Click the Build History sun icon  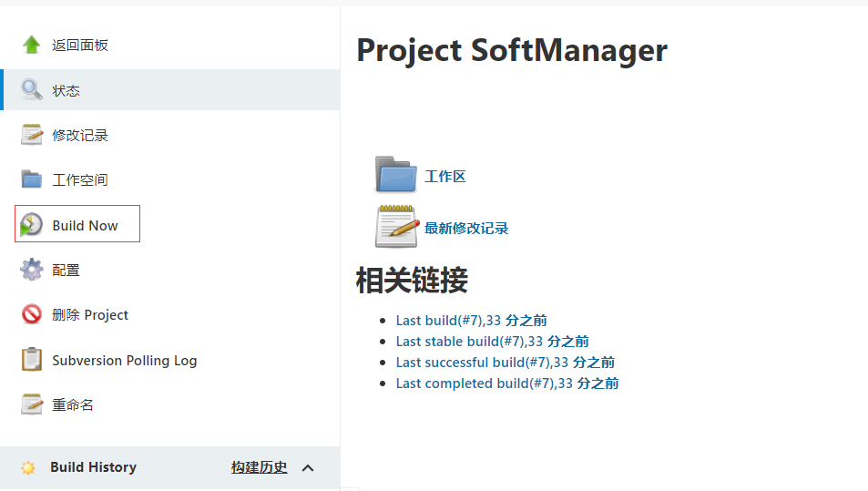click(27, 467)
